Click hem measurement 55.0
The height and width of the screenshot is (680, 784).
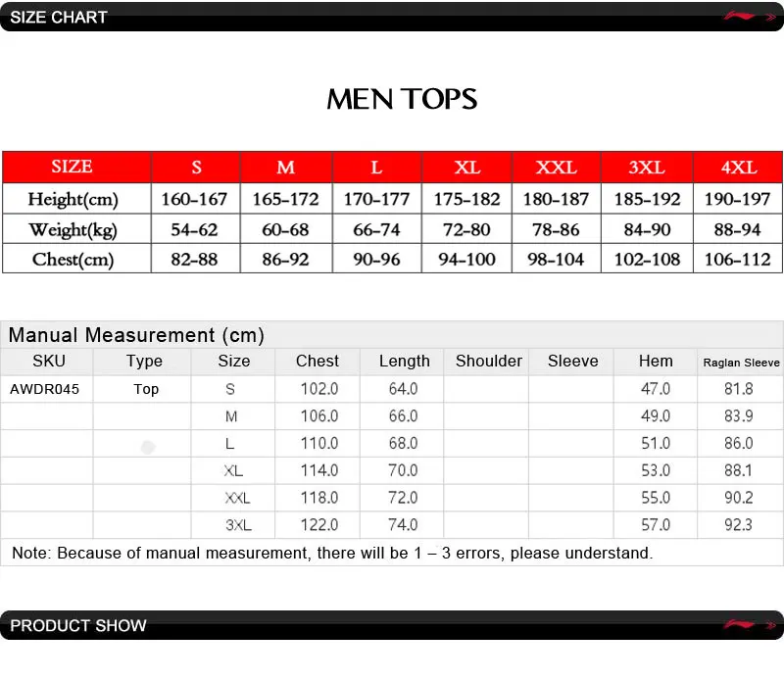pyautogui.click(x=656, y=498)
